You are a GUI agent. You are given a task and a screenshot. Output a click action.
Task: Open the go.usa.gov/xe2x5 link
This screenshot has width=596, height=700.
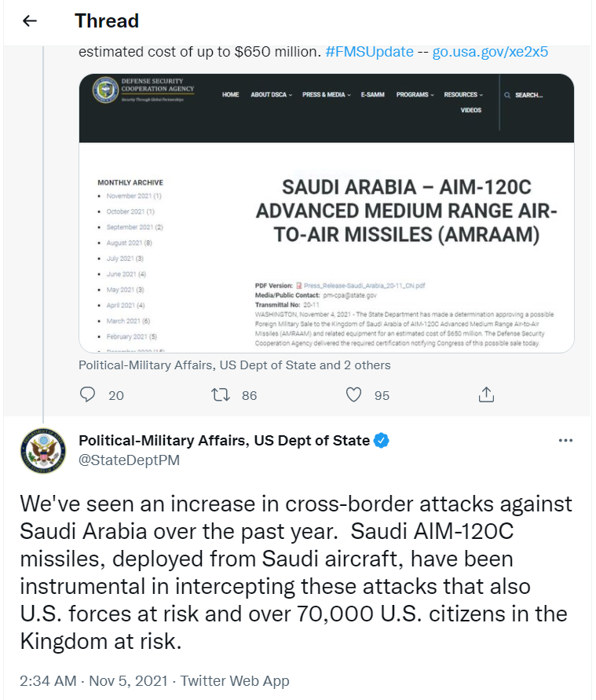pyautogui.click(x=490, y=53)
